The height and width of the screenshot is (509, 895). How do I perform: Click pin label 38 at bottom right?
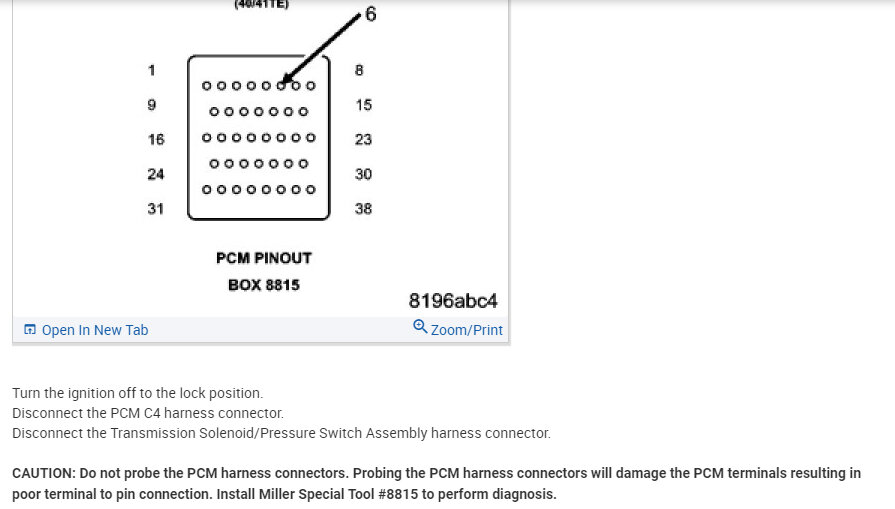(x=363, y=209)
